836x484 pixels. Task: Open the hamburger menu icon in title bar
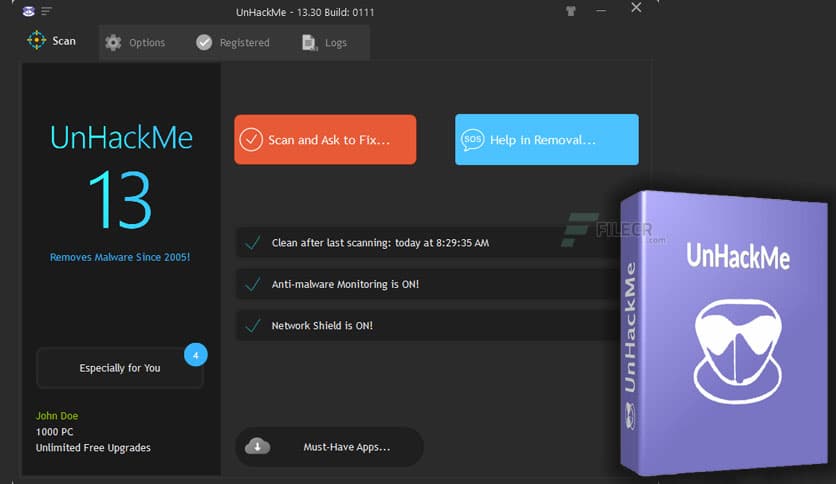pos(46,11)
